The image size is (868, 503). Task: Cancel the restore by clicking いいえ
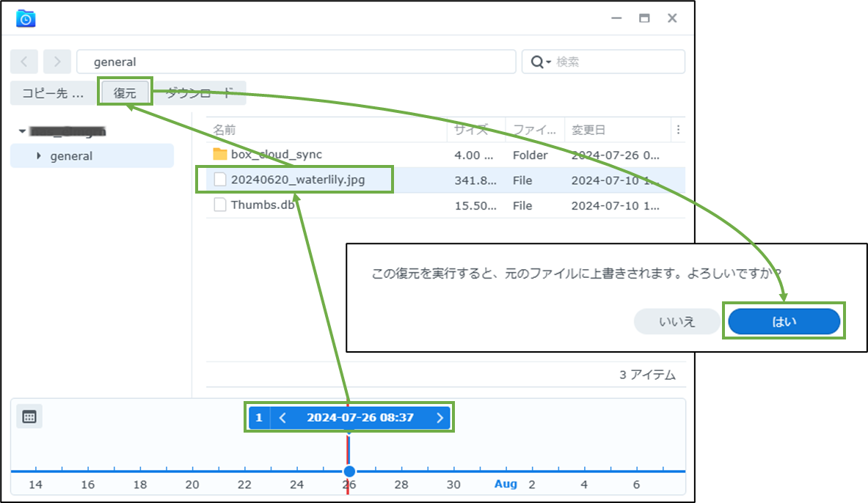pos(676,320)
